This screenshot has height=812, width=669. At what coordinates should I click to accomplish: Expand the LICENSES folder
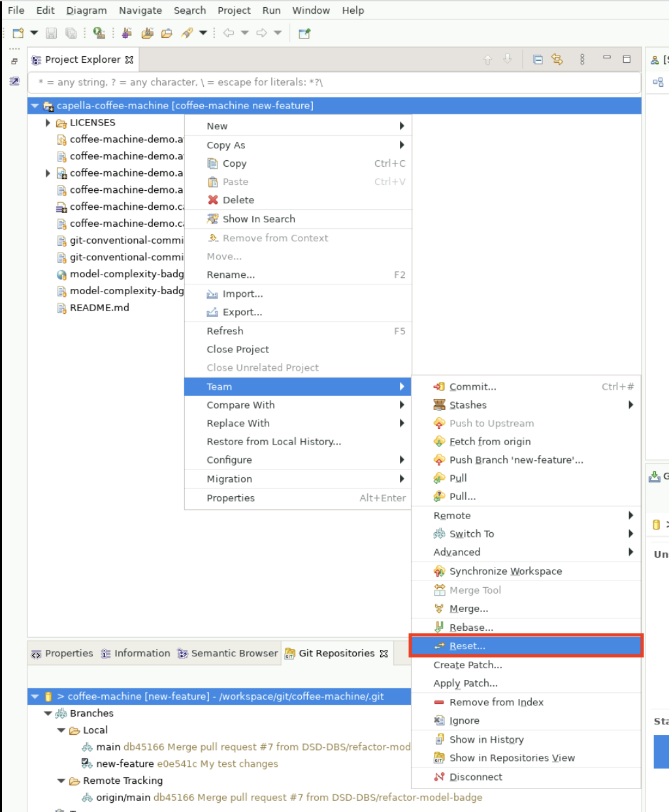coord(47,122)
